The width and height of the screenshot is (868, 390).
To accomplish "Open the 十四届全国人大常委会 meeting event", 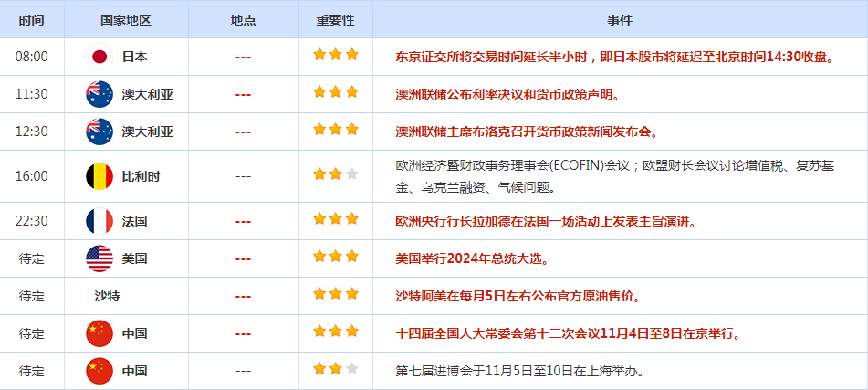I will (568, 333).
